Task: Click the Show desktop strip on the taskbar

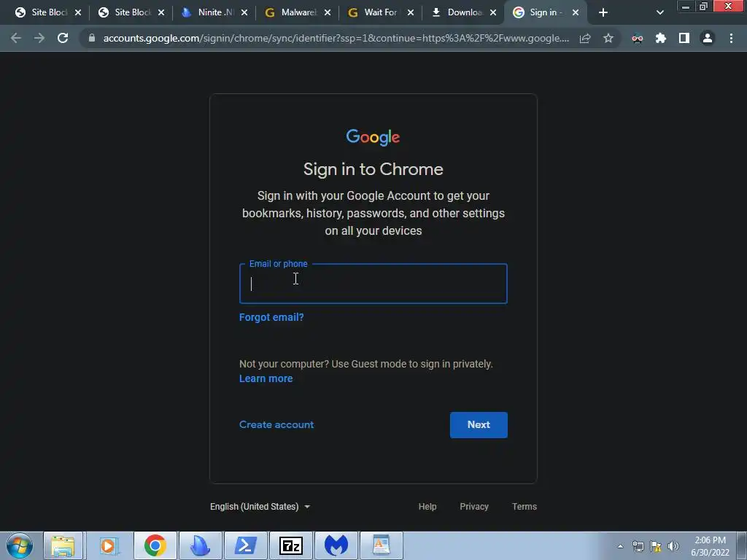Action: (742, 545)
